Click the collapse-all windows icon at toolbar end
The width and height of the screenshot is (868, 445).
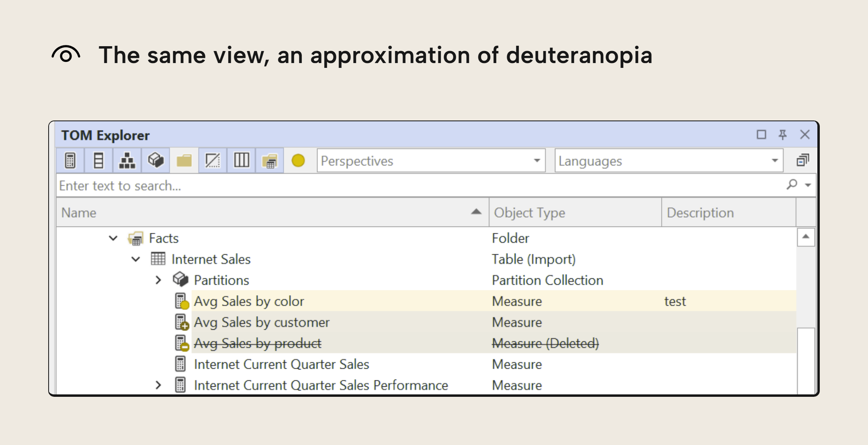tap(802, 161)
